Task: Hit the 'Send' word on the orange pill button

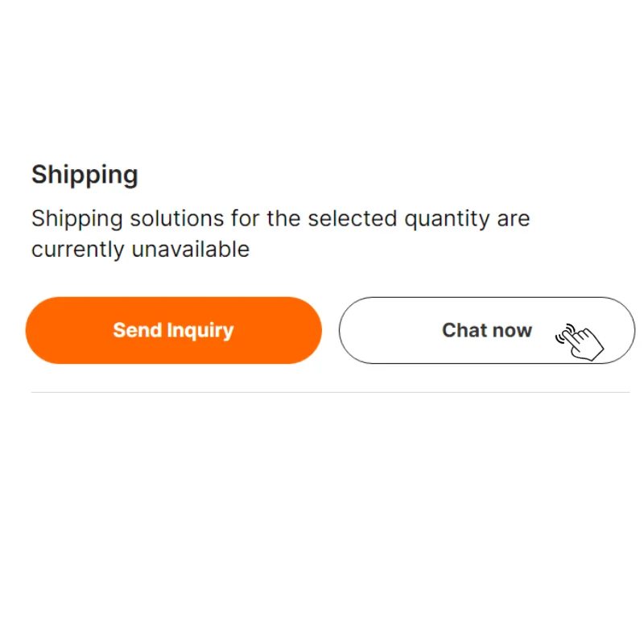Action: pos(137,330)
